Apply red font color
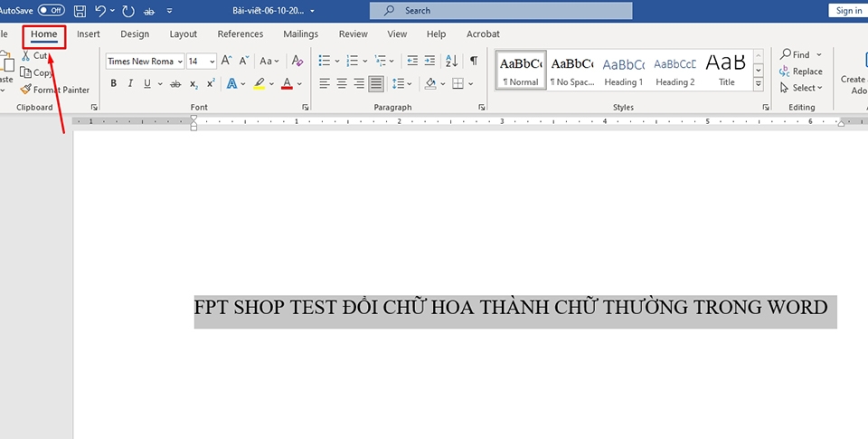The height and width of the screenshot is (439, 868). [287, 83]
